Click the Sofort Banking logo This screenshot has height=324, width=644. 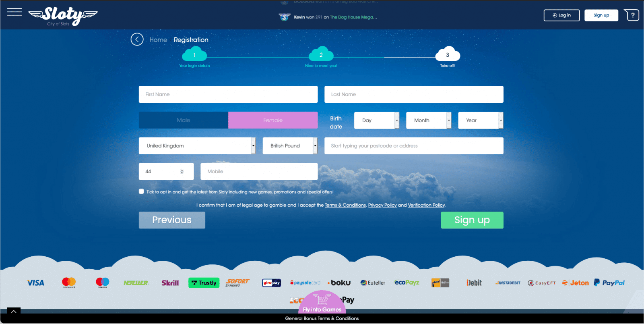coord(237,282)
